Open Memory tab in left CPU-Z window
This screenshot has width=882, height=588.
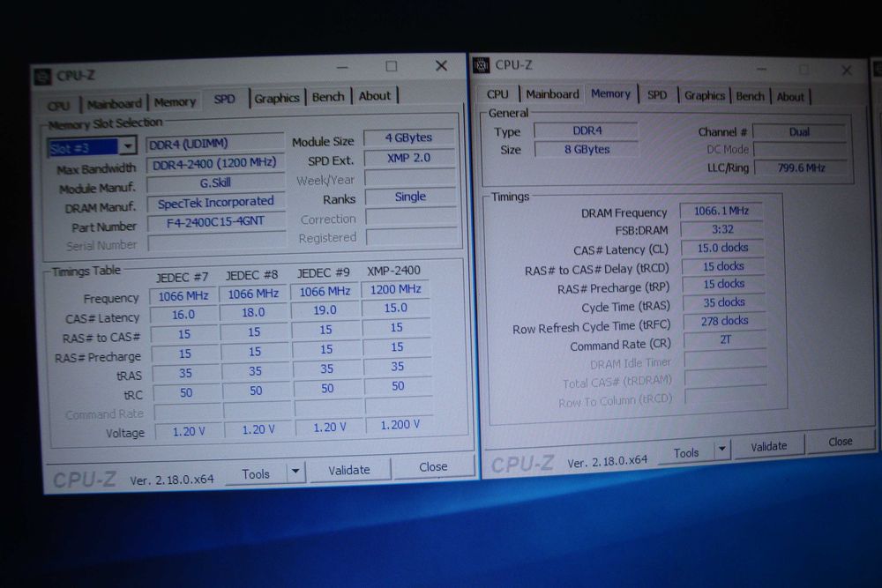pyautogui.click(x=175, y=101)
